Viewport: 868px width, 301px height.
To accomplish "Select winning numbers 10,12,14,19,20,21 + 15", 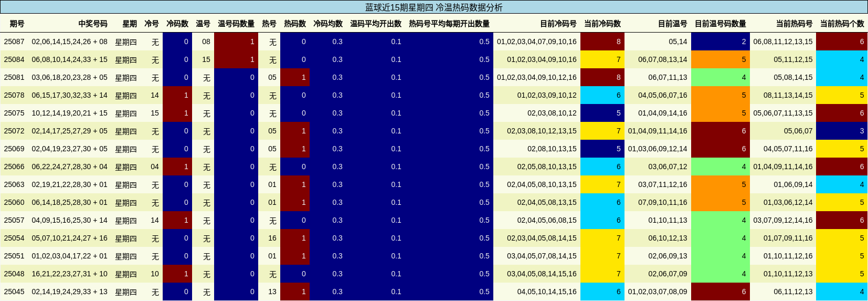I will tap(69, 113).
